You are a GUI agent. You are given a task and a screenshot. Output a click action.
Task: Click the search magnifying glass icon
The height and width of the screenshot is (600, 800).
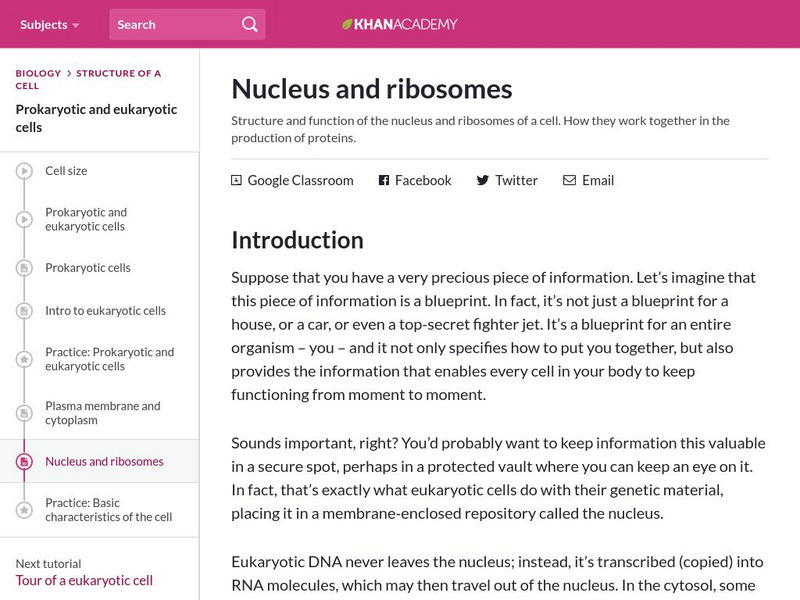coord(249,24)
